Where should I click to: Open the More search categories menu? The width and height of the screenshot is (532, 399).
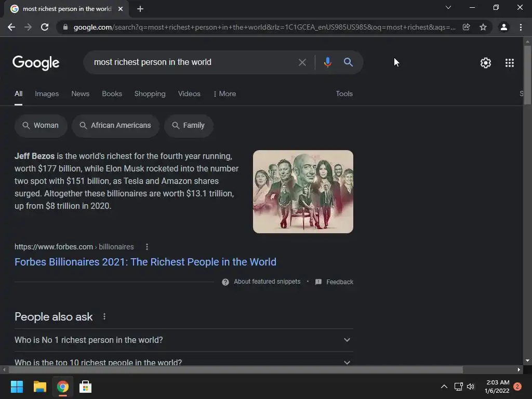(x=224, y=94)
